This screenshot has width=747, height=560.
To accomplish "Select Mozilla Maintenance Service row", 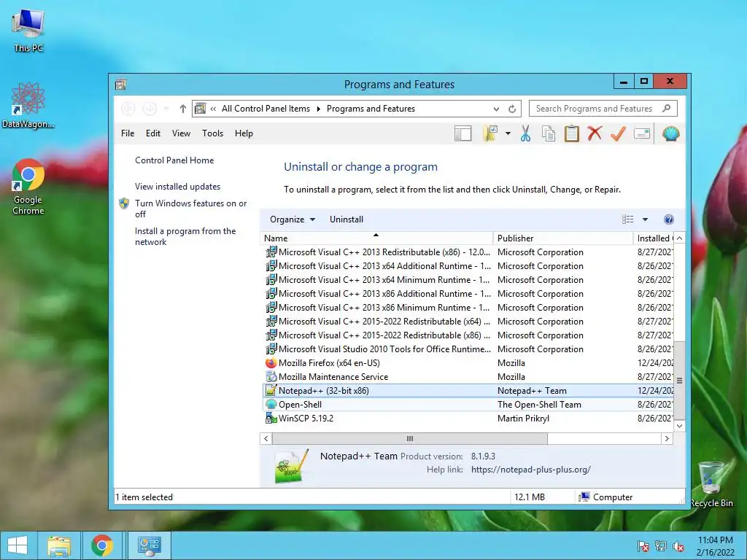I will tap(468, 377).
